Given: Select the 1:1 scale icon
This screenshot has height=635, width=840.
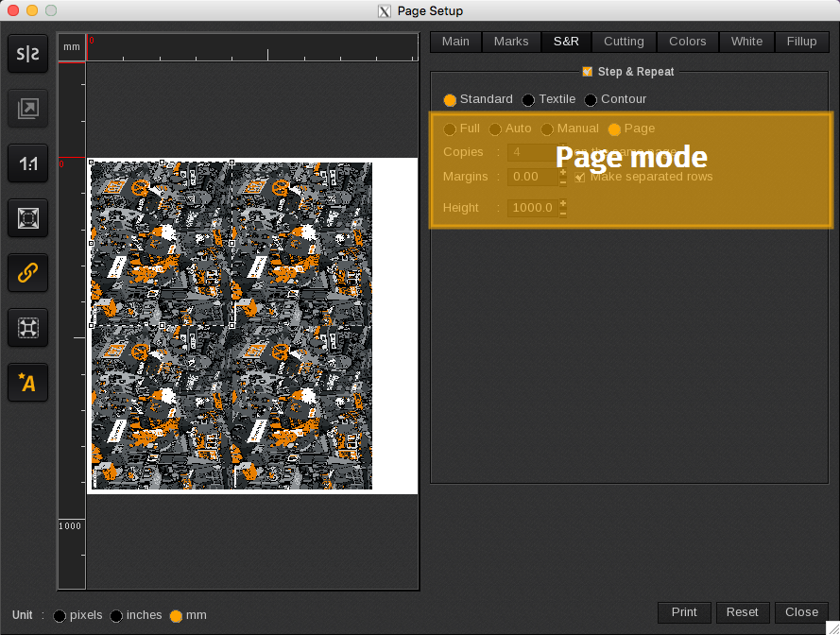Looking at the screenshot, I should [x=28, y=163].
